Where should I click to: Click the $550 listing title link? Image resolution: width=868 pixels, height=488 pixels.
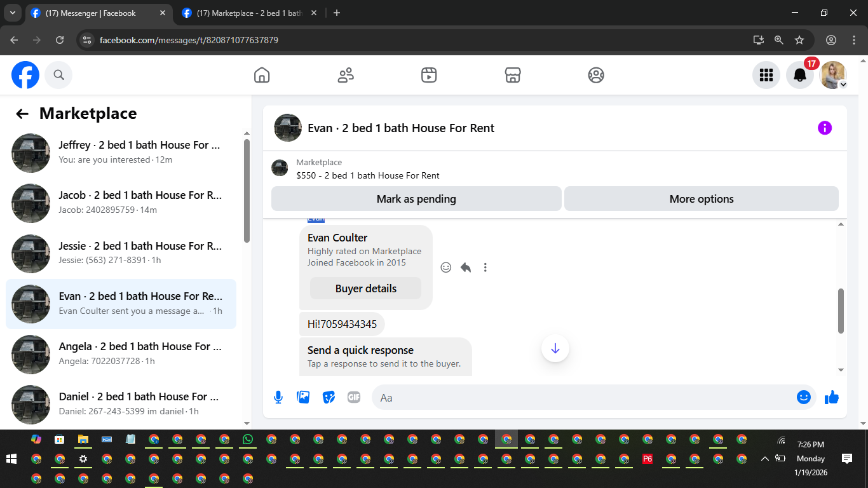click(368, 175)
